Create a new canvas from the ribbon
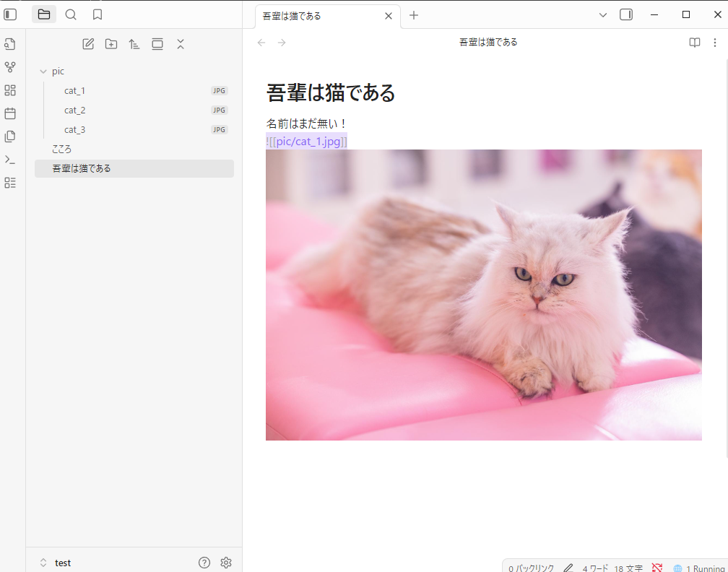 pos(10,90)
